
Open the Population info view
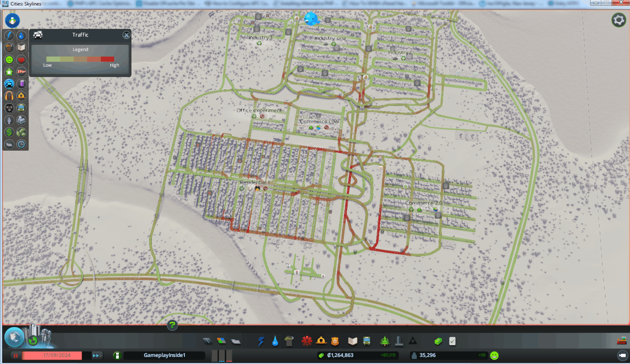pos(9,120)
